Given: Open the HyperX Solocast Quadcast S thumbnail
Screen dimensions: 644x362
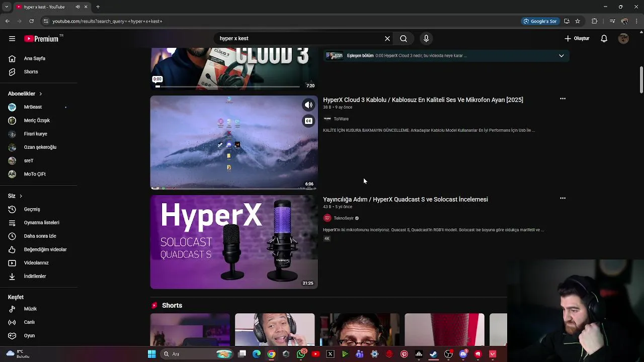Looking at the screenshot, I should click(234, 242).
